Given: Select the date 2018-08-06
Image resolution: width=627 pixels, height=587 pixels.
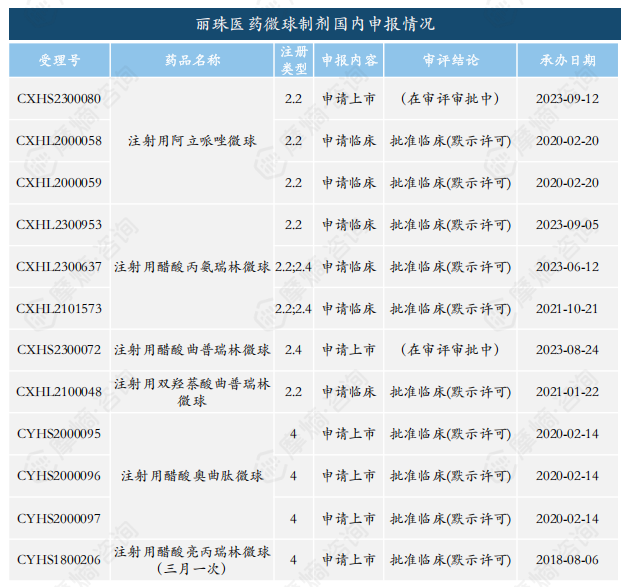Looking at the screenshot, I should (567, 560).
